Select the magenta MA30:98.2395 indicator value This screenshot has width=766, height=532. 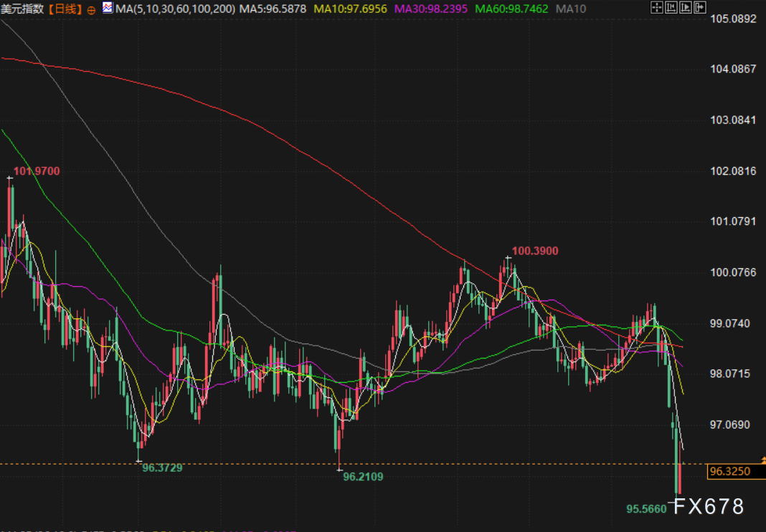click(431, 9)
